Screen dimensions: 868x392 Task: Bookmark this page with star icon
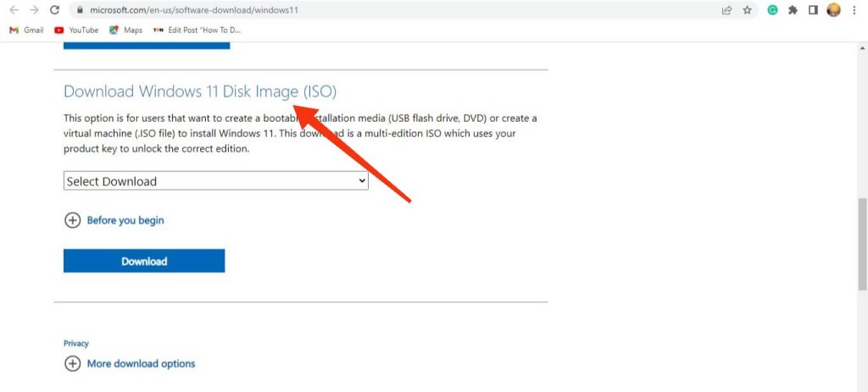tap(748, 10)
